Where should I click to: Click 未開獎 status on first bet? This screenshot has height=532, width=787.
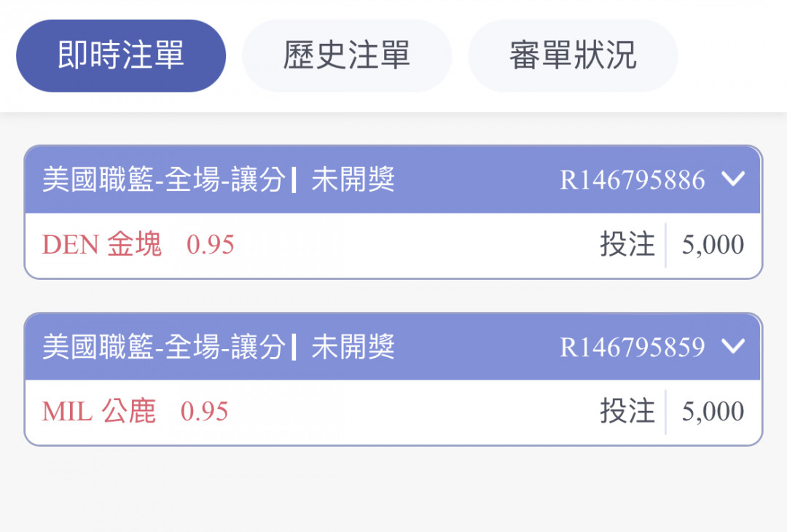point(353,180)
